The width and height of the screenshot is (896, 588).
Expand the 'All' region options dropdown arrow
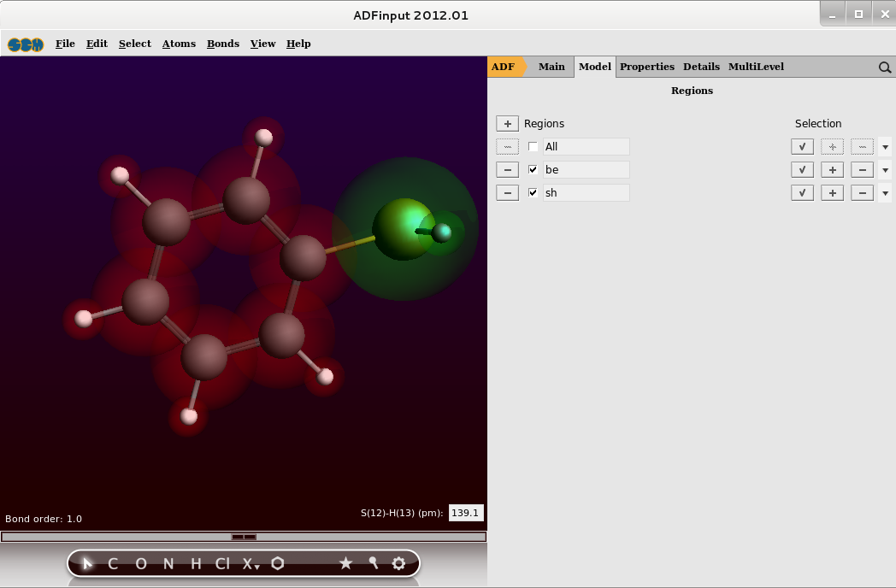[885, 147]
